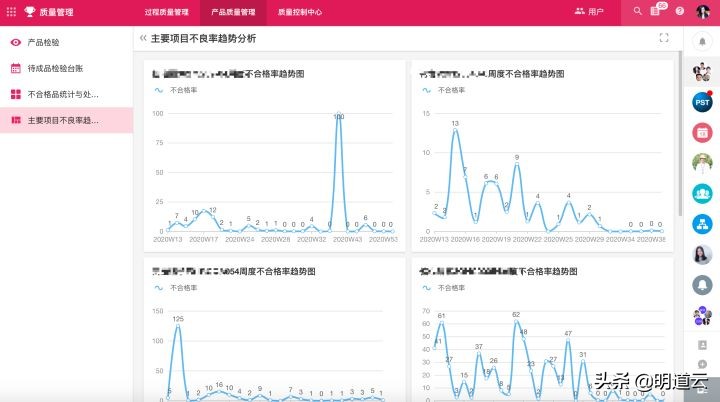
Task: Click the 13 peak point in top-right chart
Action: 455,130
